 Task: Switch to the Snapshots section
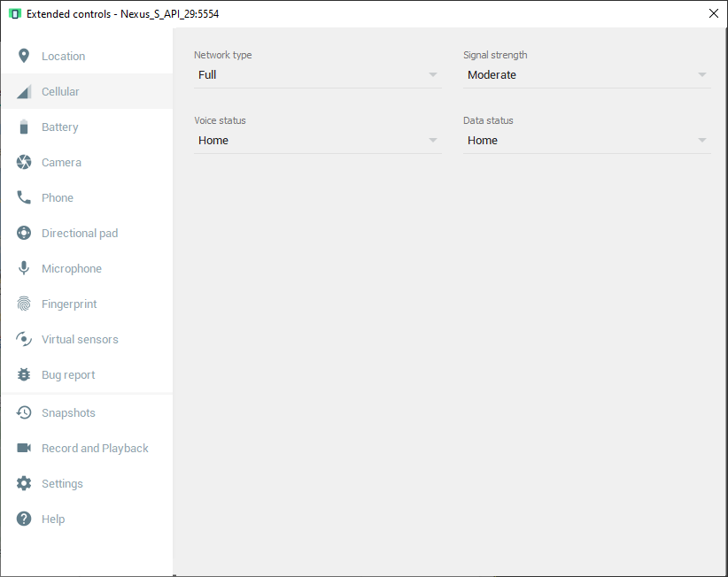pyautogui.click(x=68, y=412)
